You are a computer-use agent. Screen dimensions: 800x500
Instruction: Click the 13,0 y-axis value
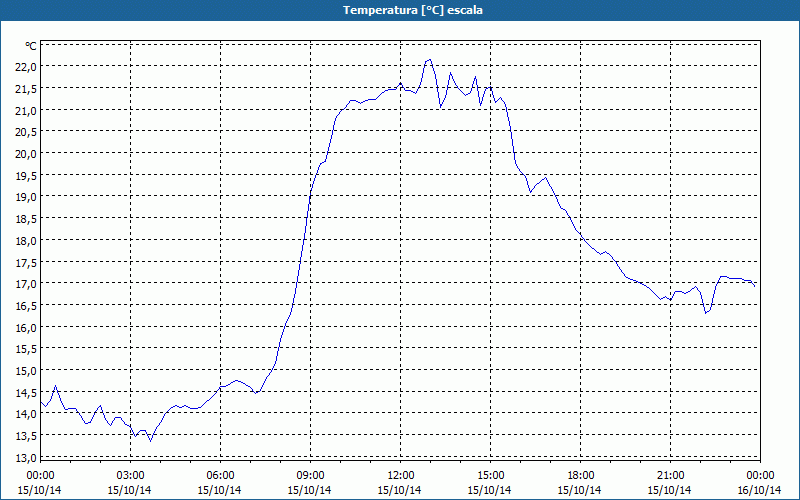(26, 458)
